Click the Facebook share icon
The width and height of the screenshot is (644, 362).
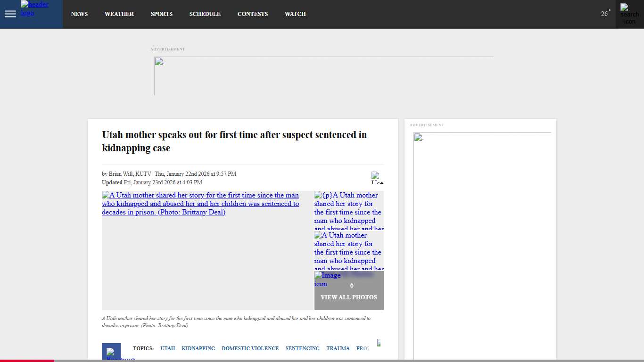[111, 353]
